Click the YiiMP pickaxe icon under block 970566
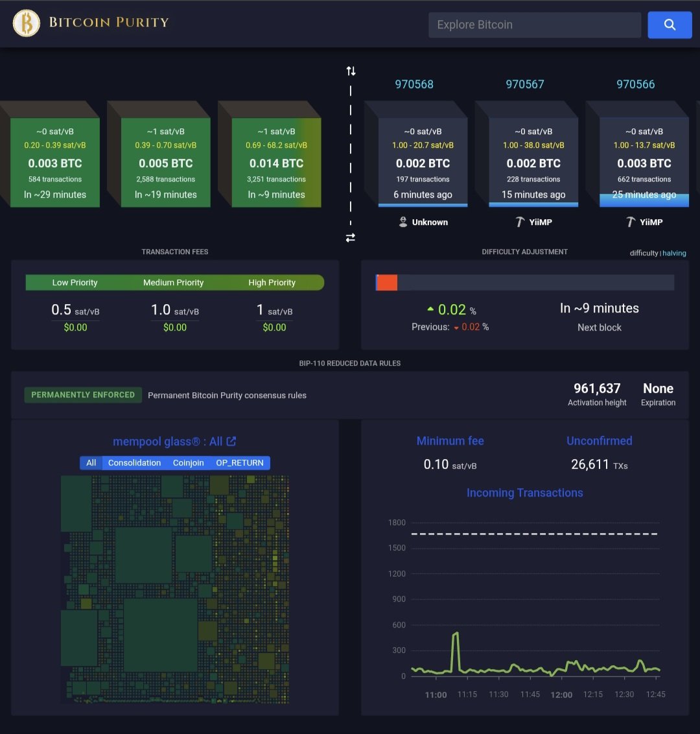Viewport: 700px width, 734px height. click(630, 222)
